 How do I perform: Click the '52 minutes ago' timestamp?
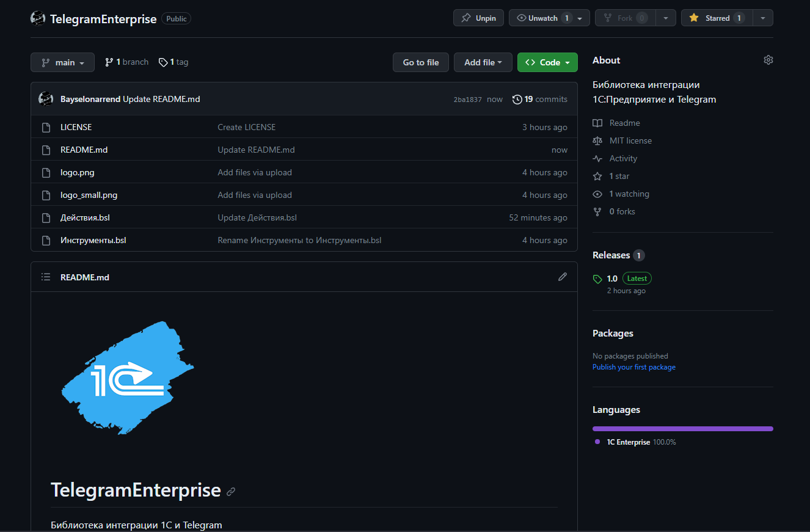click(538, 217)
